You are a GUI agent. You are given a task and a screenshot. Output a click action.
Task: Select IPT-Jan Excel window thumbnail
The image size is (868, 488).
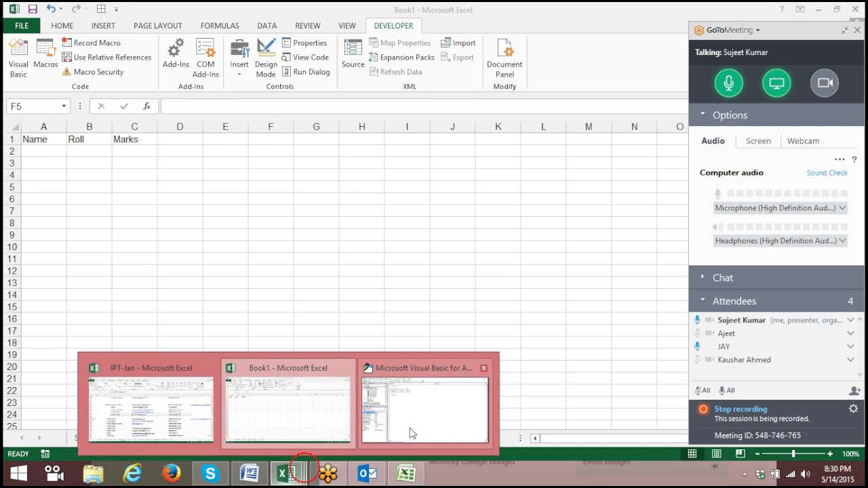click(x=151, y=403)
